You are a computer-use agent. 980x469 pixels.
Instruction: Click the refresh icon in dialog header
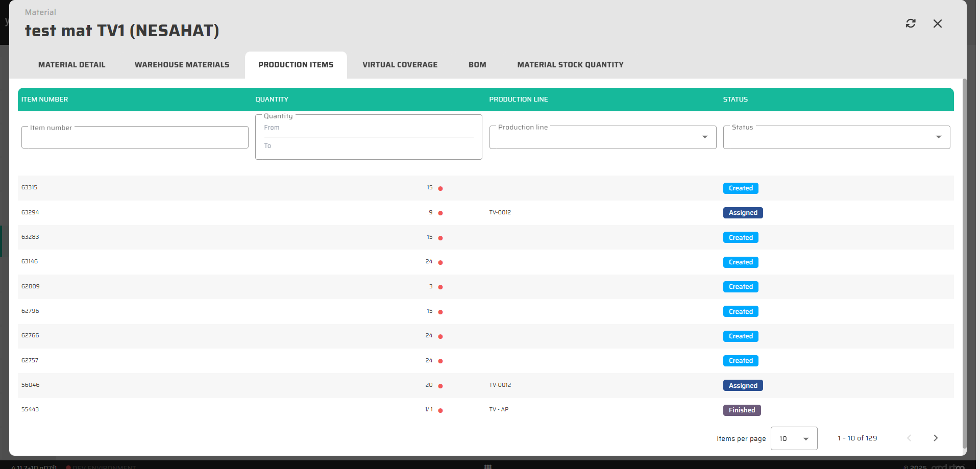(911, 23)
